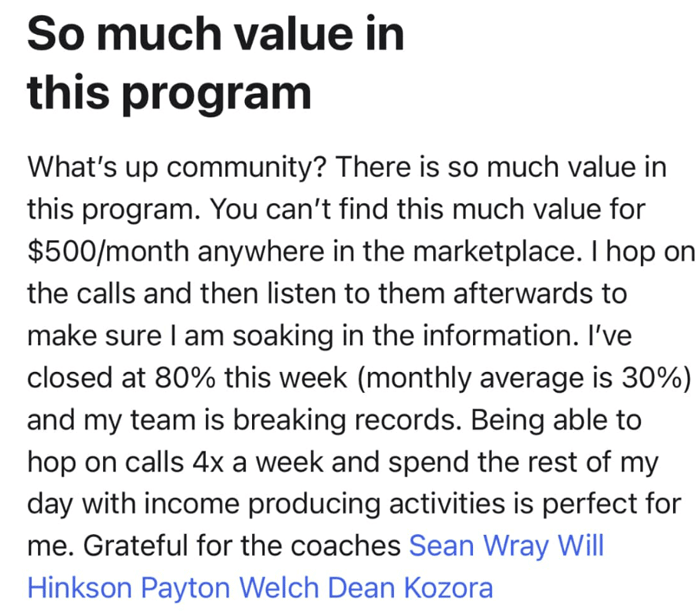Click the word 'Wray' in the blue link
Image resolution: width=700 pixels, height=612 pixels.
516,546
